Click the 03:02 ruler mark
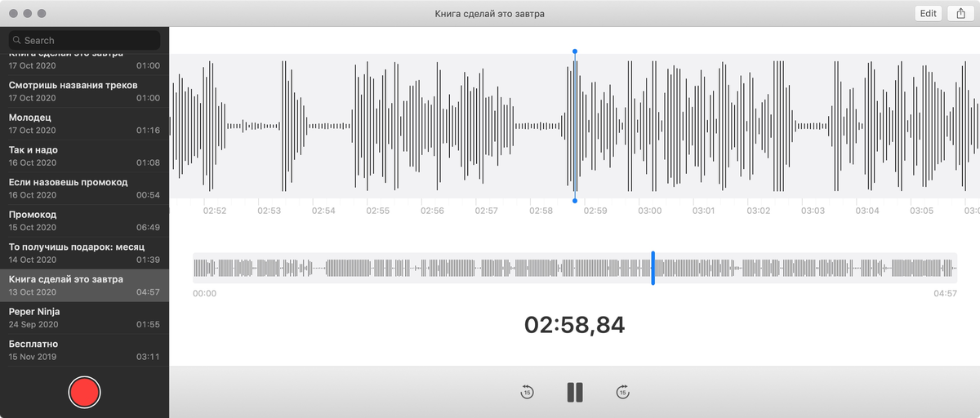This screenshot has height=418, width=980. coord(759,211)
